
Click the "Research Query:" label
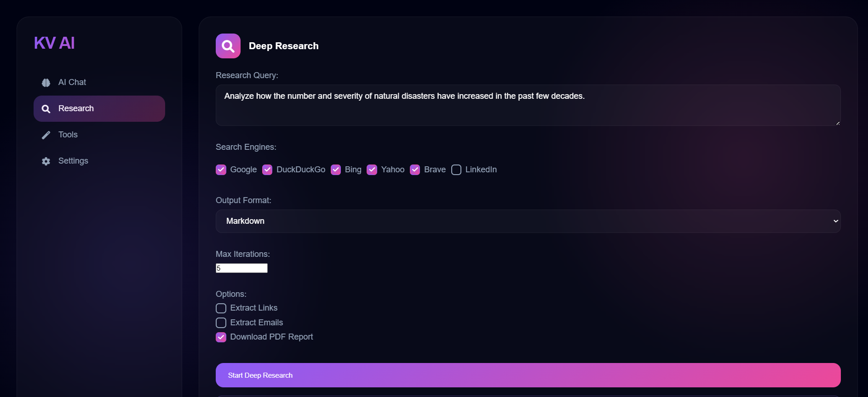(247, 75)
